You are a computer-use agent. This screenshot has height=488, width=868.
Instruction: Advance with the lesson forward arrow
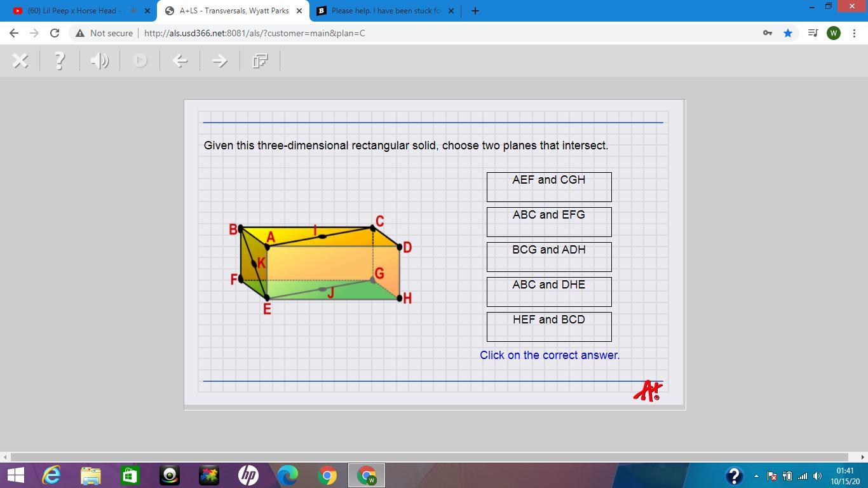click(219, 61)
